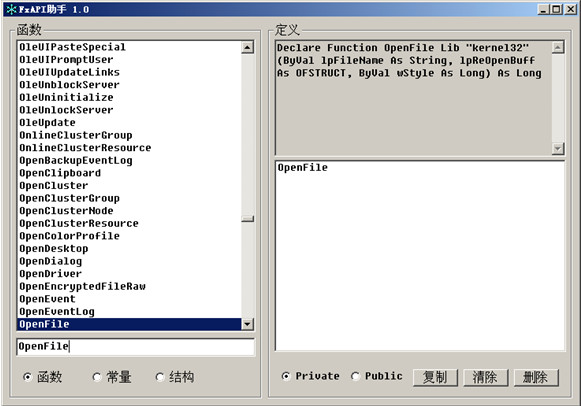The width and height of the screenshot is (581, 406).
Task: Click the FxAPI snowflake title bar icon
Action: click(x=11, y=9)
